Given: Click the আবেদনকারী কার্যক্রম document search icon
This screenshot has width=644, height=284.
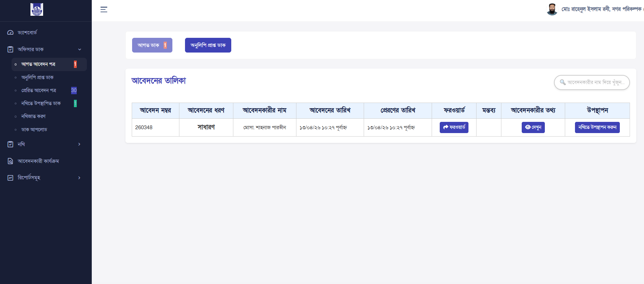Looking at the screenshot, I should click(x=11, y=161).
